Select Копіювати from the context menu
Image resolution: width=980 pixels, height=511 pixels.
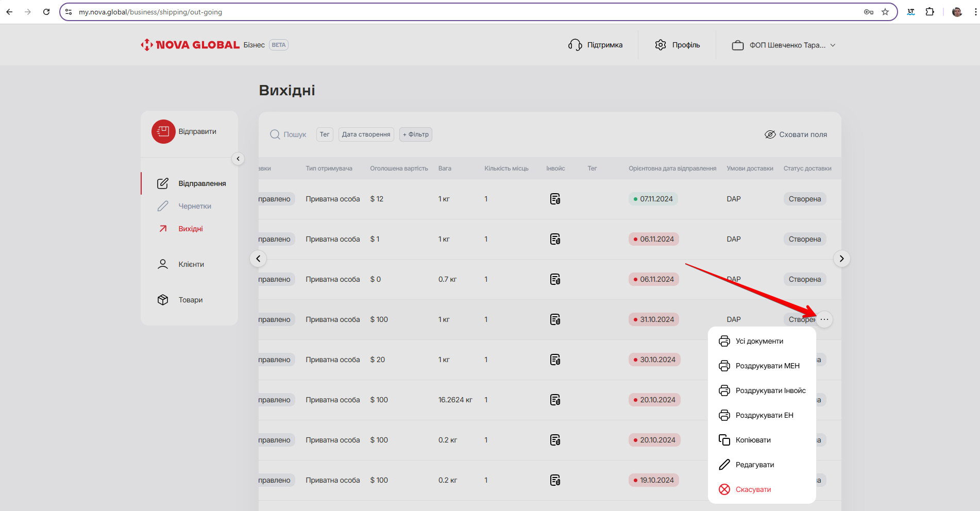(x=753, y=440)
